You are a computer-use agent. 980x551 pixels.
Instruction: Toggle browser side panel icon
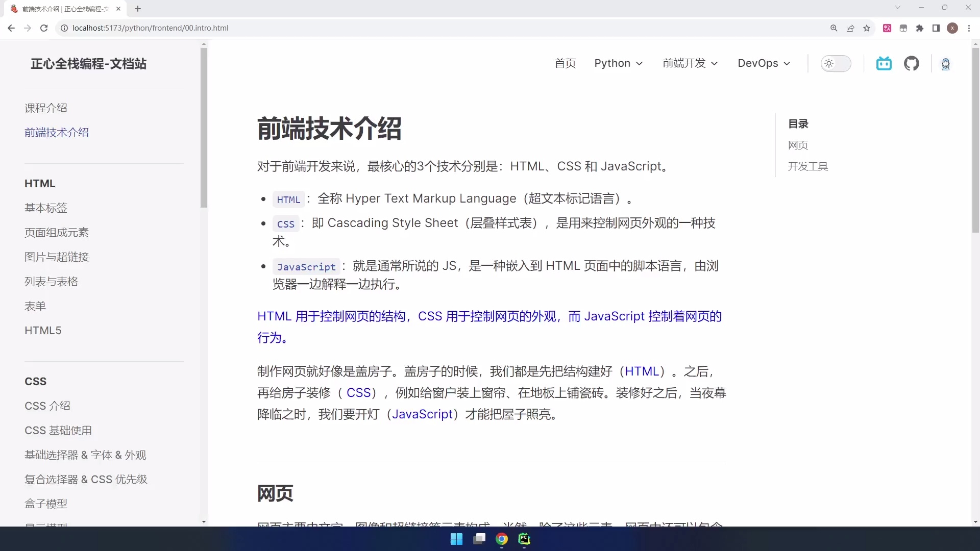pyautogui.click(x=936, y=28)
